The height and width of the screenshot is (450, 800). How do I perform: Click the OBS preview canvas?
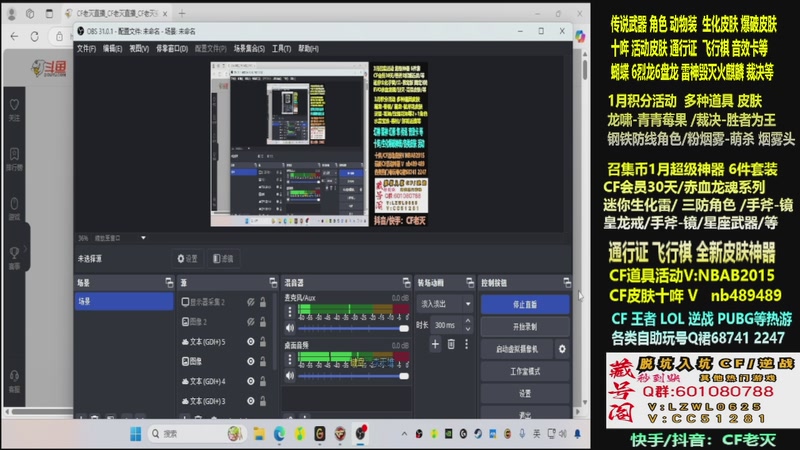(319, 144)
